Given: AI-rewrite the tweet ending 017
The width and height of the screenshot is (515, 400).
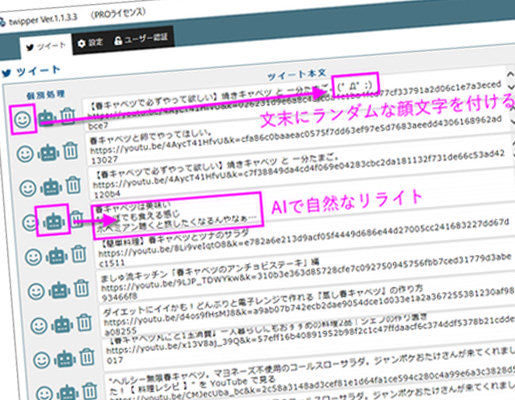Looking at the screenshot, I should [65, 358].
